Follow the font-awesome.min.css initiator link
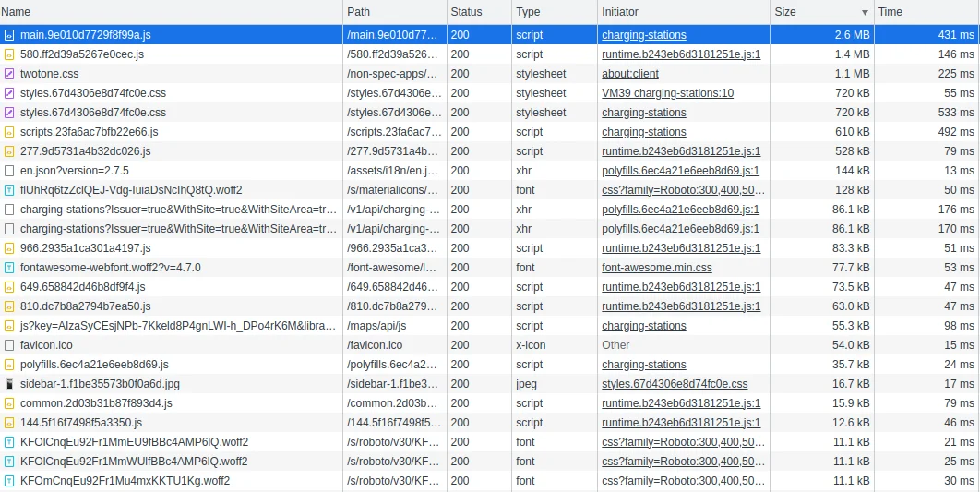Image resolution: width=980 pixels, height=492 pixels. click(656, 268)
